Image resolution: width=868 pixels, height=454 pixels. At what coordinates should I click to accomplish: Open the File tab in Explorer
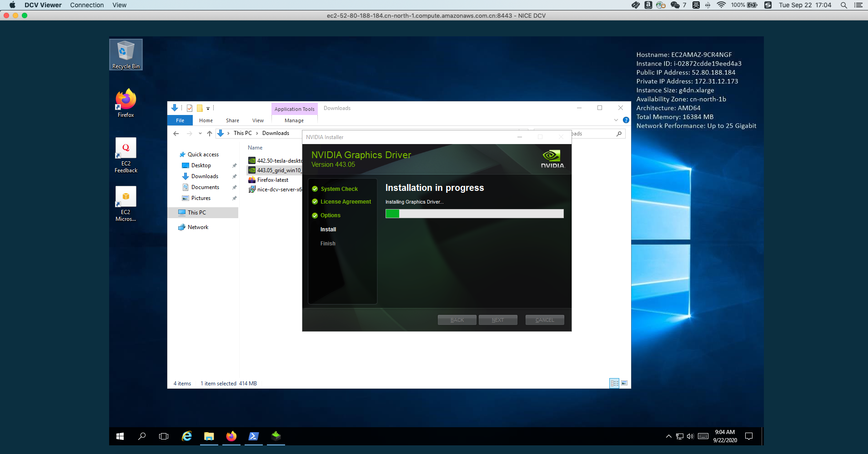pyautogui.click(x=180, y=120)
